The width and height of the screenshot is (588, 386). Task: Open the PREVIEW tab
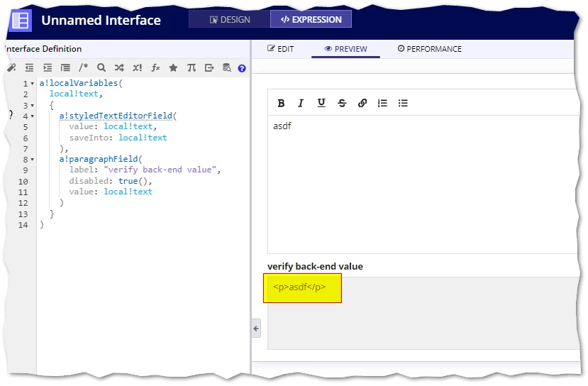pyautogui.click(x=345, y=49)
